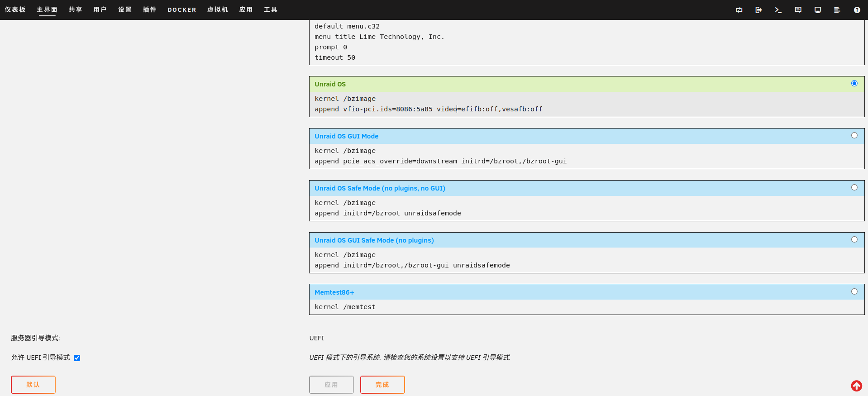
Task: Select Memtest86+ as default boot radio
Action: coord(854,291)
